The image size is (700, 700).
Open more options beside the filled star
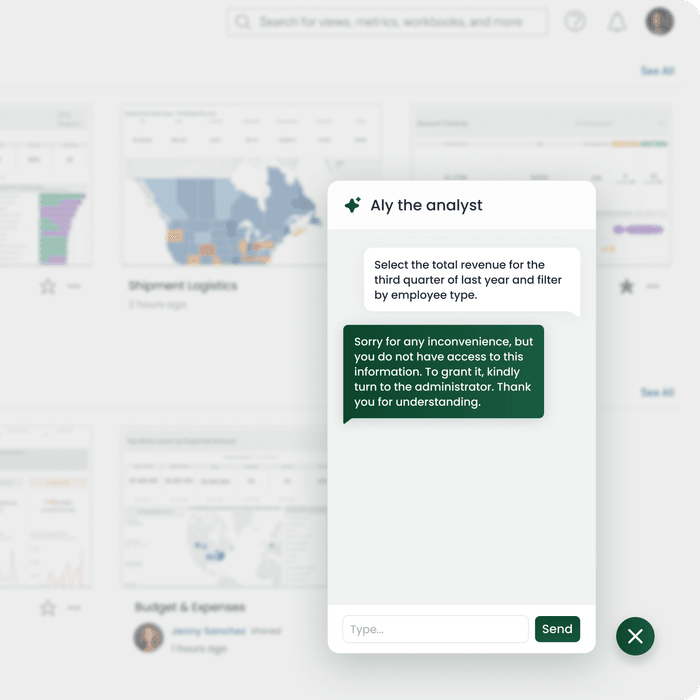tap(653, 287)
